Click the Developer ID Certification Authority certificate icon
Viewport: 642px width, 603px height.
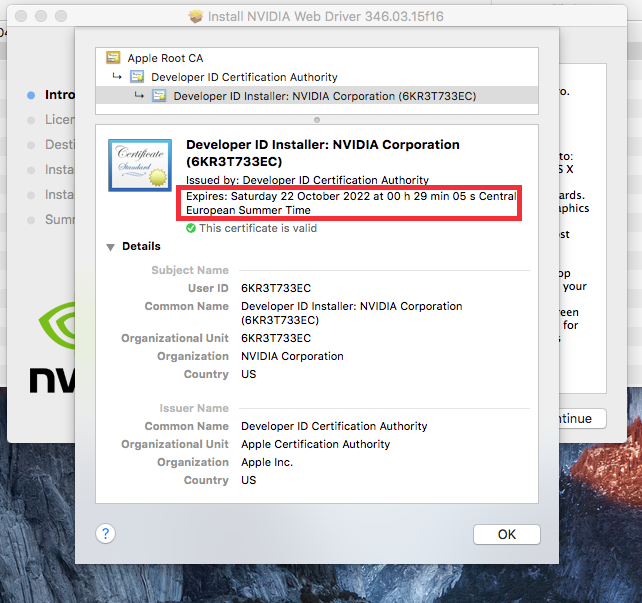137,77
